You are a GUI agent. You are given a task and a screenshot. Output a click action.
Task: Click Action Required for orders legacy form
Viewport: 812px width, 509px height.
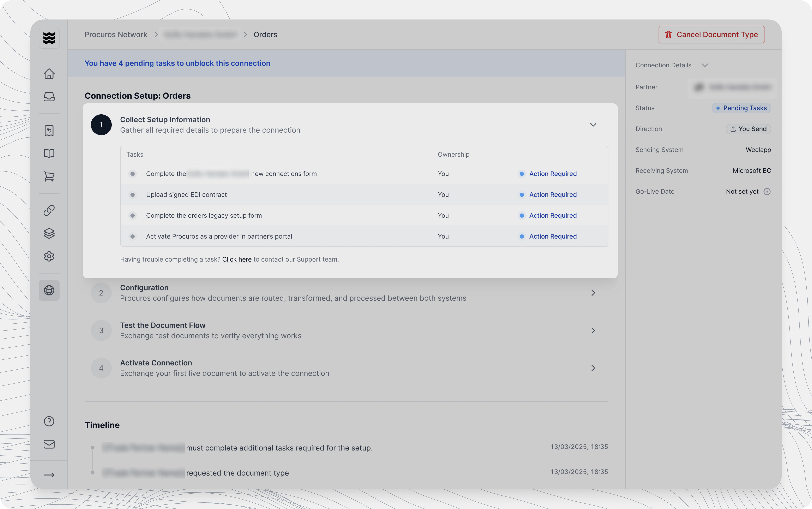(x=553, y=216)
